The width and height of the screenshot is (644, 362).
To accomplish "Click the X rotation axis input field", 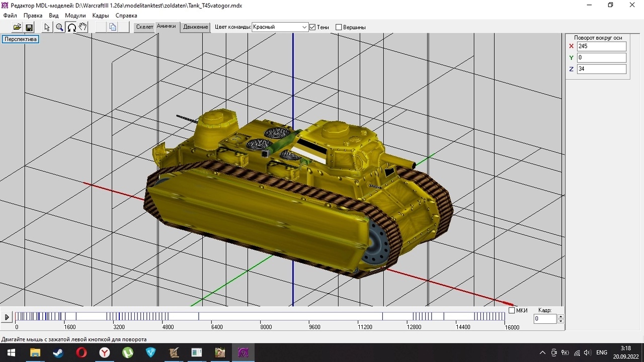I will [601, 46].
